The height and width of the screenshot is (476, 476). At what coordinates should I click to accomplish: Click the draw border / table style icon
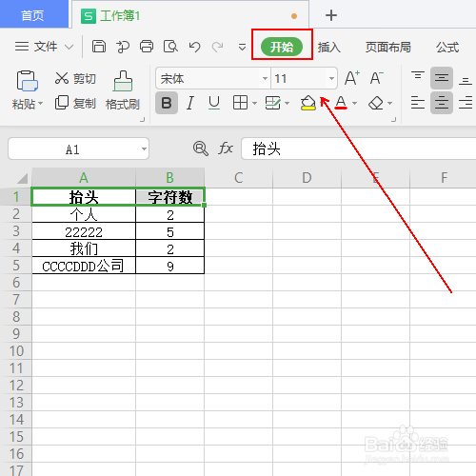click(272, 103)
